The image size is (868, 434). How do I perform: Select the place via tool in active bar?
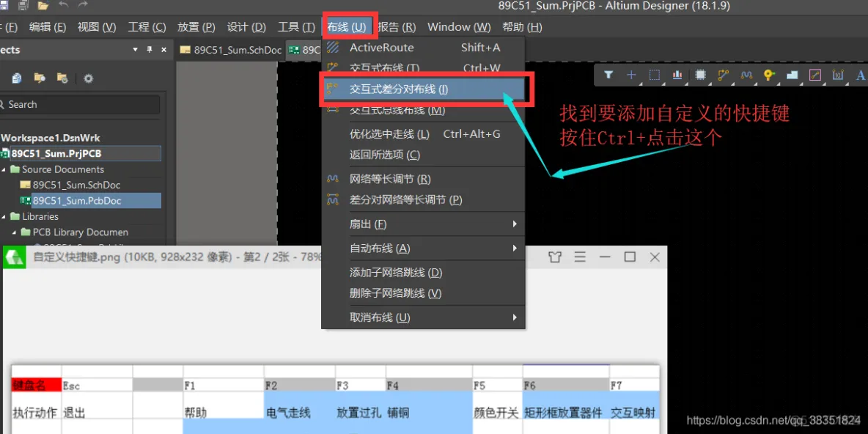[x=769, y=75]
